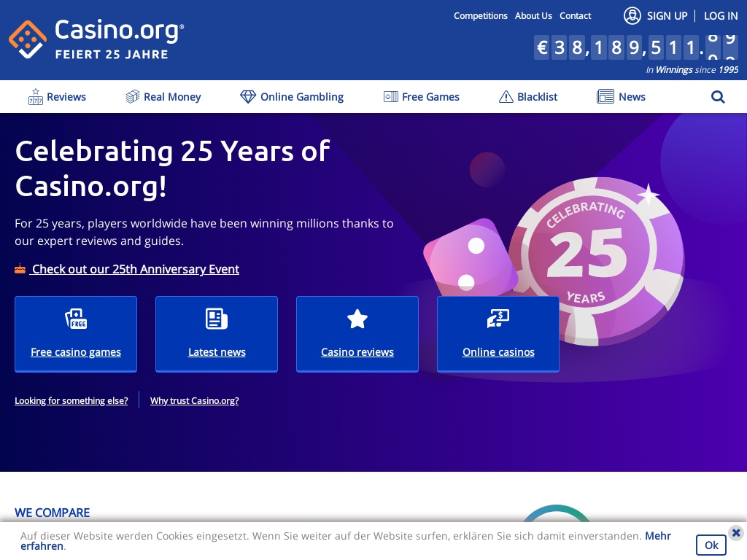Click the newspaper icon above Latest news

(x=217, y=319)
